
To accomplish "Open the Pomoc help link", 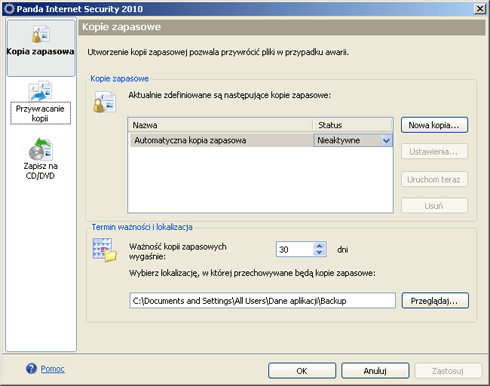I will click(x=53, y=369).
